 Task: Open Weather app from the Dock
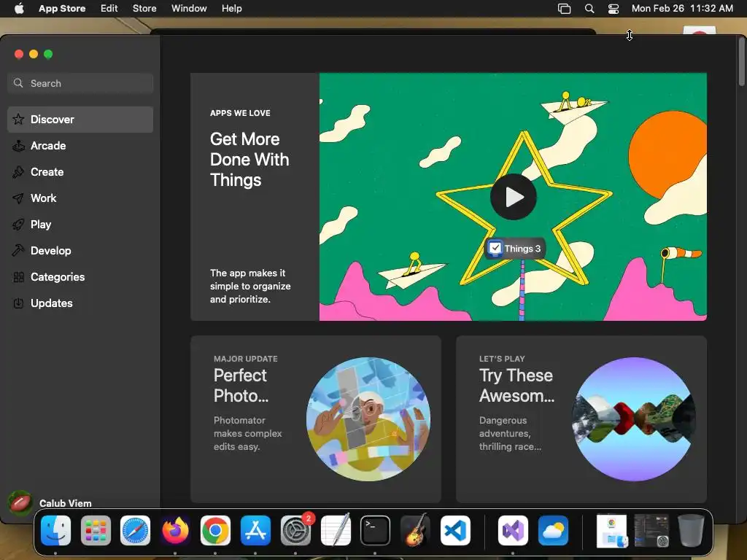[553, 531]
